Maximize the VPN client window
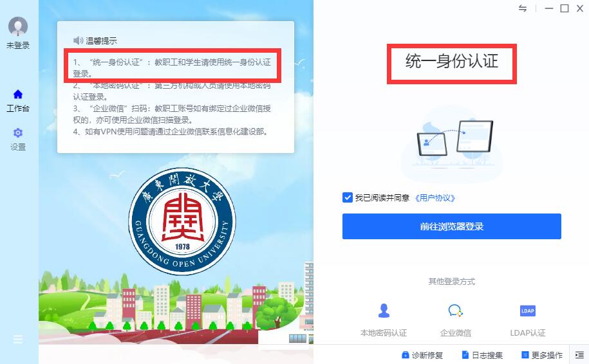Viewport: 589px width, 364px height. pos(564,8)
